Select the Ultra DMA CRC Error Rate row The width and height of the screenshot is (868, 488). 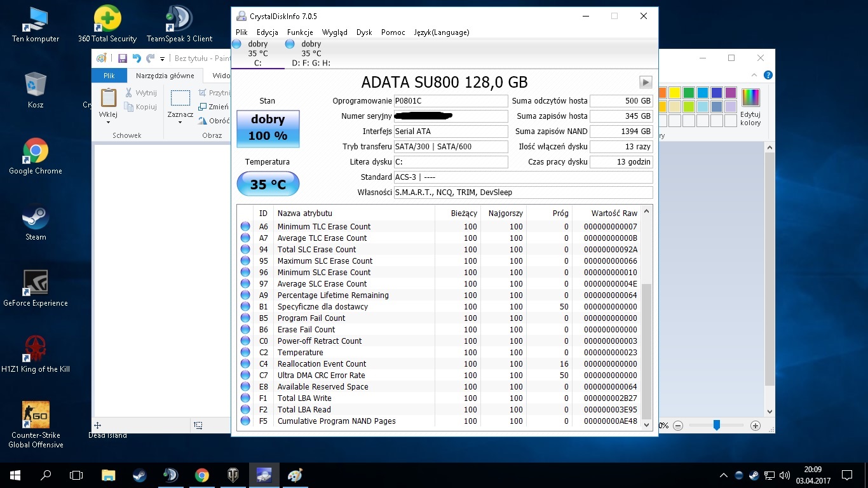[x=439, y=376]
